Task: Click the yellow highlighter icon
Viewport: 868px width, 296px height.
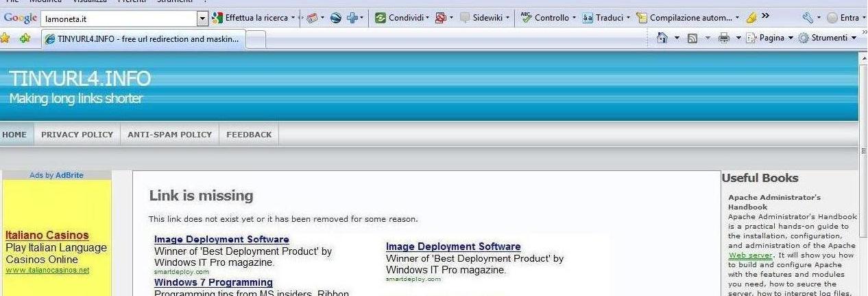Action: pos(751,18)
